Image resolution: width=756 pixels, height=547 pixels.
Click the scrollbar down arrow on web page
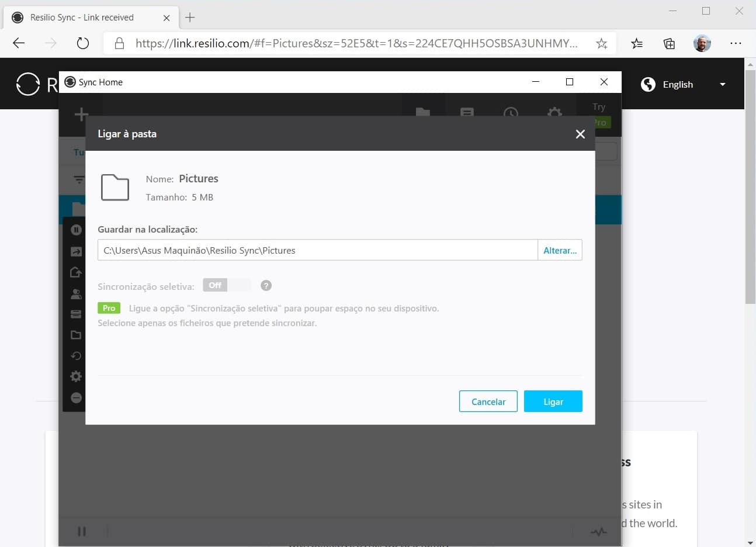(x=750, y=542)
